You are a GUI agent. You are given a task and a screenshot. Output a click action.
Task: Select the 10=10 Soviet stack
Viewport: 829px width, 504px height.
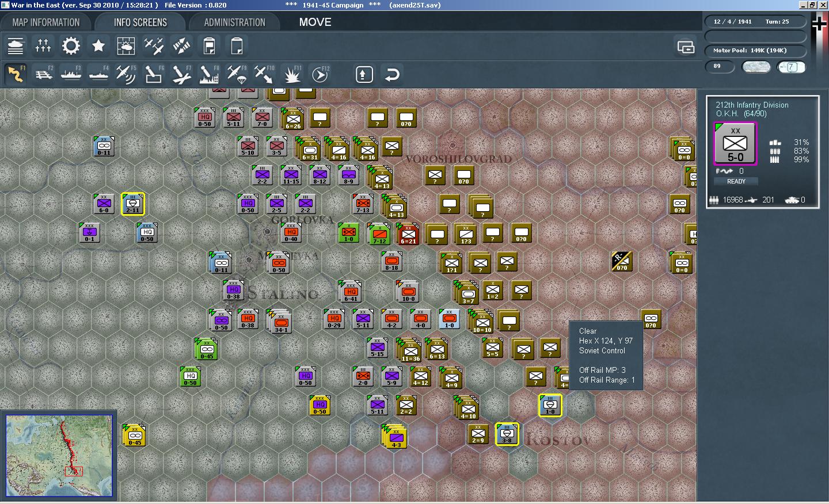click(481, 321)
